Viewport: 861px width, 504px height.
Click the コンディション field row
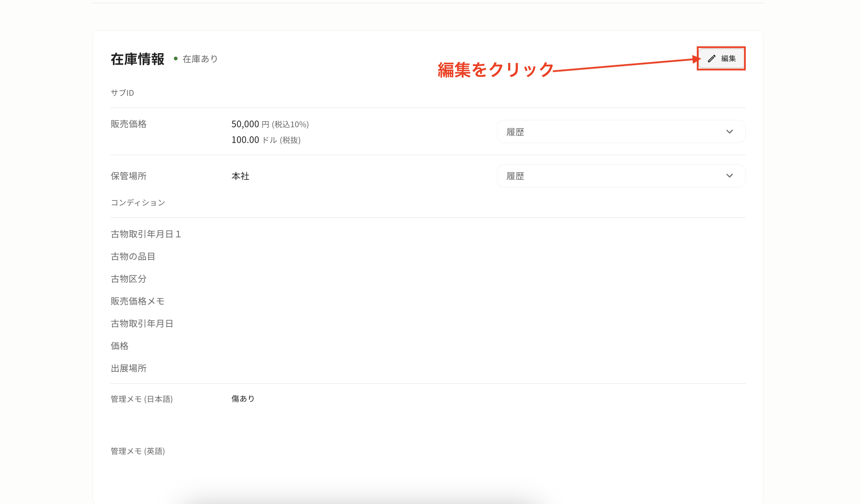tap(138, 202)
